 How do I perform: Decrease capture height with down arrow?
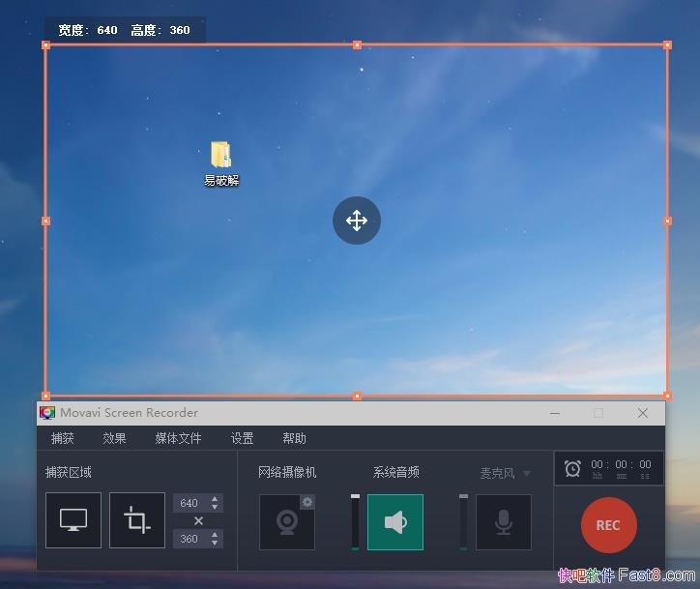click(x=215, y=543)
